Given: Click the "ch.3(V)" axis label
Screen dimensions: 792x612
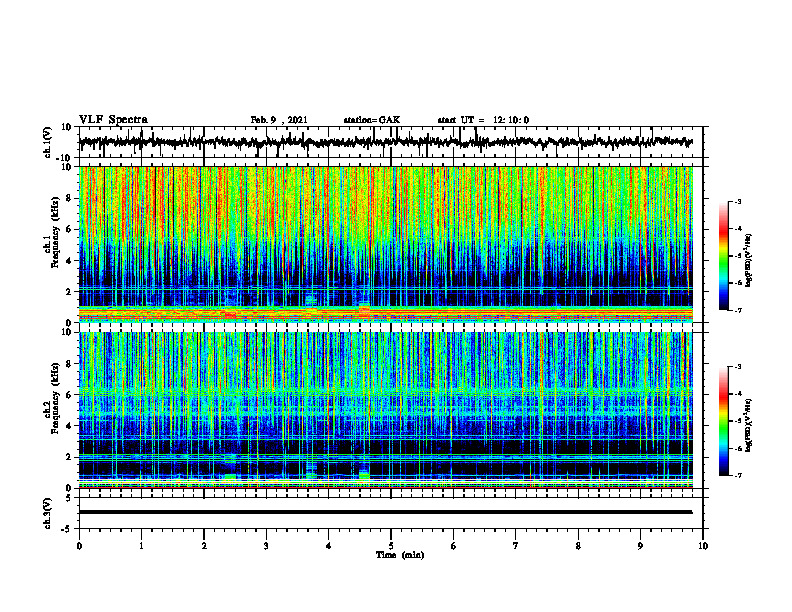Looking at the screenshot, I should click(x=48, y=514).
